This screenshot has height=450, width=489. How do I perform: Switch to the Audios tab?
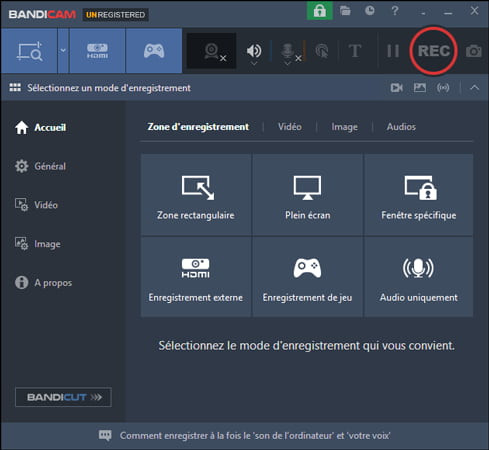[x=401, y=127]
